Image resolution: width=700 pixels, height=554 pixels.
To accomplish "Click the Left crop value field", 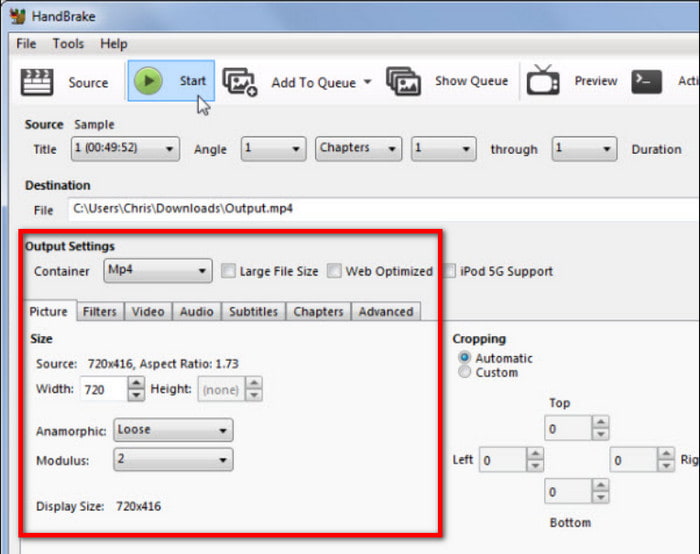I will (x=503, y=460).
